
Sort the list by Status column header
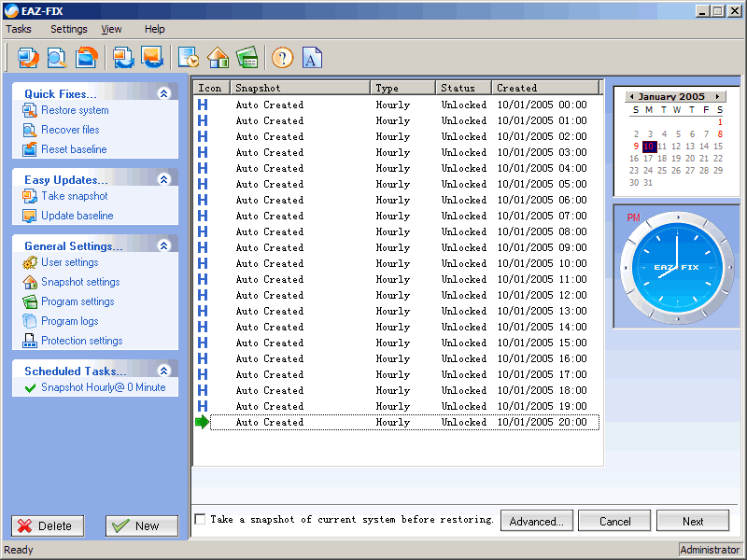click(463, 88)
